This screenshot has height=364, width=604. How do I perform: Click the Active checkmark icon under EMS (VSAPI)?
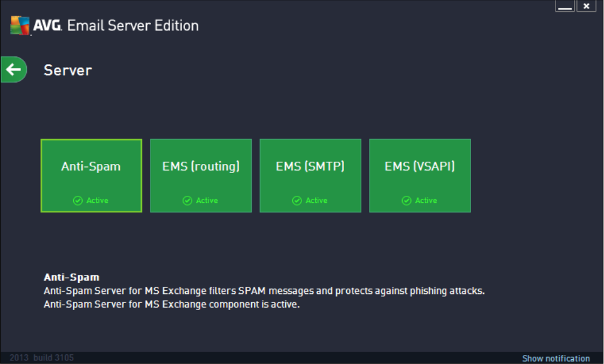406,201
